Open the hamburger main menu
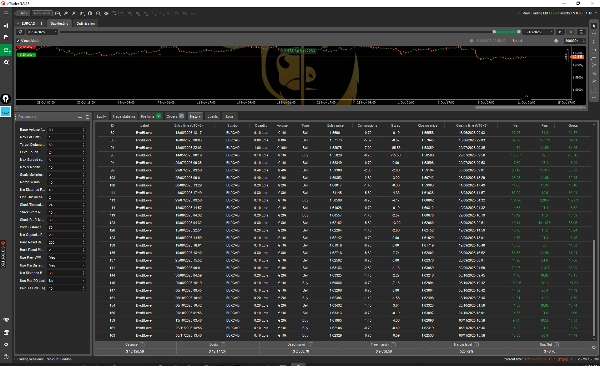600x366 pixels. click(6, 13)
